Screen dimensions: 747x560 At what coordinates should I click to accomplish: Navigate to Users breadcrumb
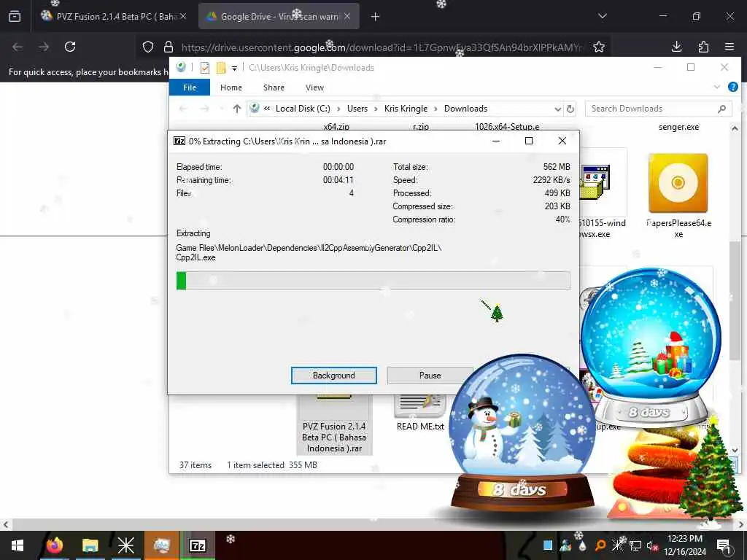[357, 109]
